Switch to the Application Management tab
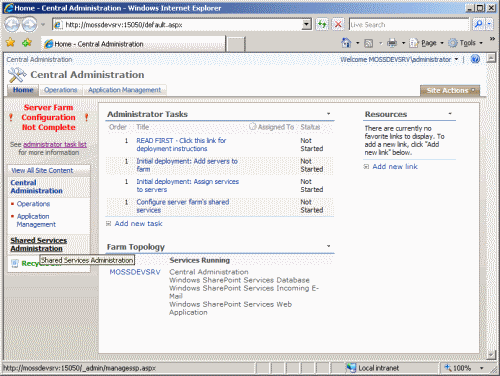The width and height of the screenshot is (500, 376). click(x=124, y=90)
